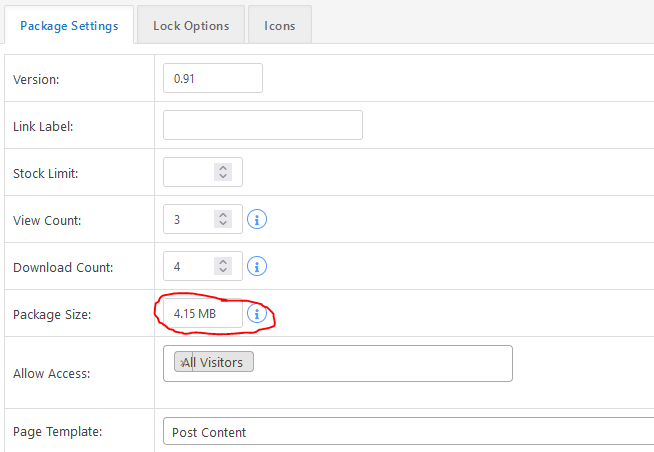
Task: Click the Download Count number field
Action: coord(203,266)
